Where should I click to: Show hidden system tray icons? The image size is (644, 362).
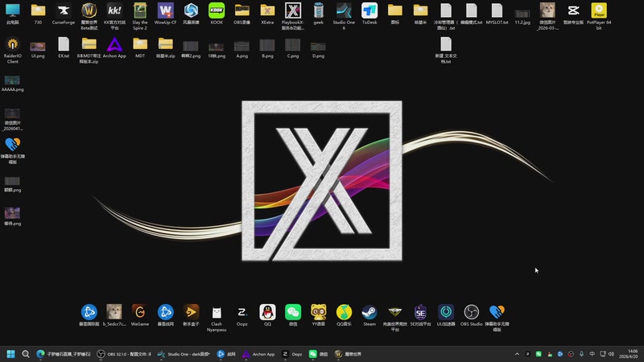pos(517,354)
